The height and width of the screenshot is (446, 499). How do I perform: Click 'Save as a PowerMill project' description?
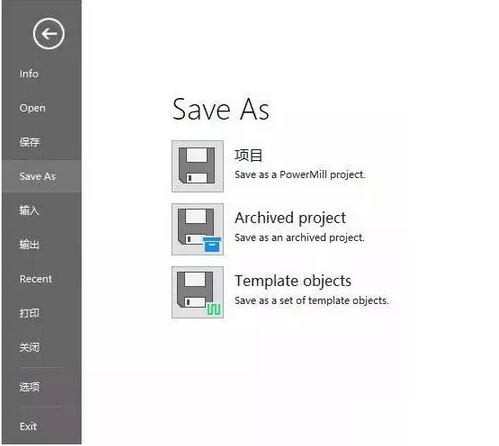300,175
